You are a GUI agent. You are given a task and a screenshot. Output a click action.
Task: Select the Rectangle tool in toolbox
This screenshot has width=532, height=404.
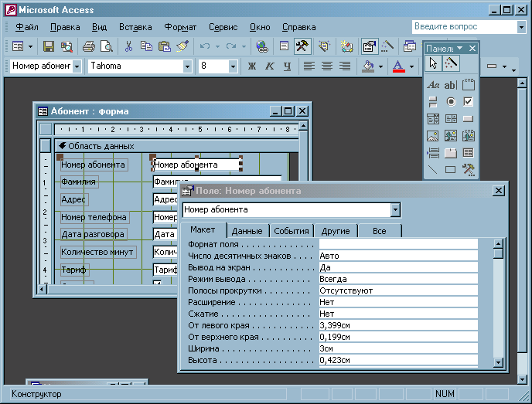pyautogui.click(x=451, y=169)
